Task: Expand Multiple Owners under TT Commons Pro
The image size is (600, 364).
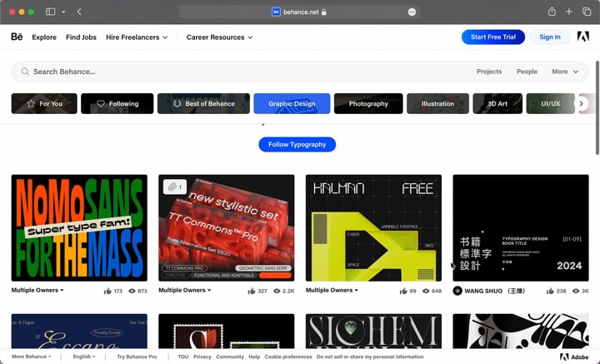Action: click(x=184, y=290)
